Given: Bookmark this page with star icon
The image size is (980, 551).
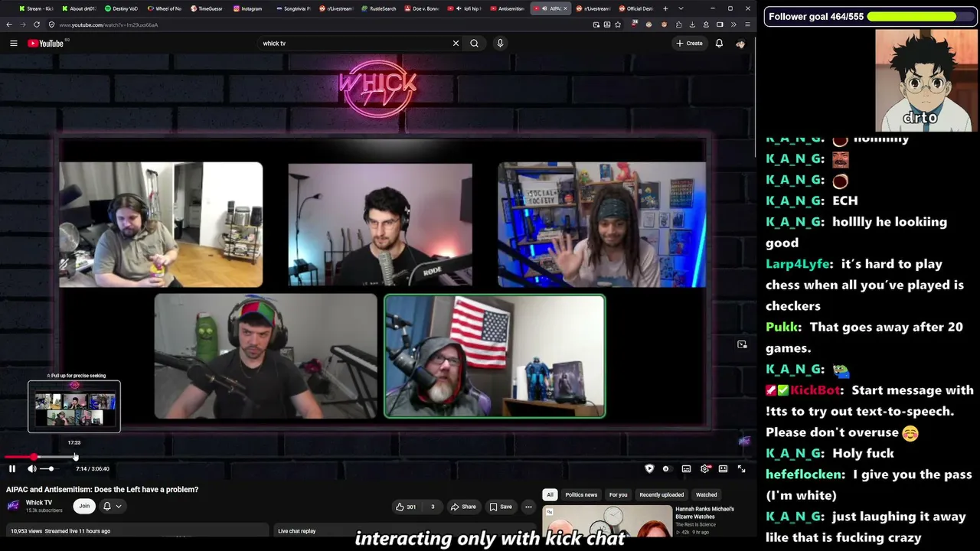Looking at the screenshot, I should 618,24.
